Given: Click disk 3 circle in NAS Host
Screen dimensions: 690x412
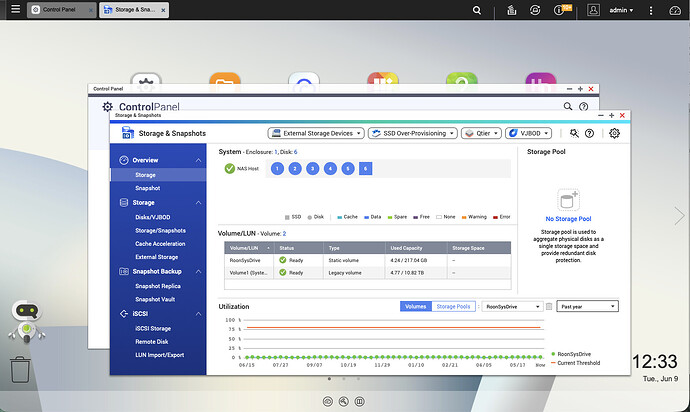Looking at the screenshot, I should 312,169.
